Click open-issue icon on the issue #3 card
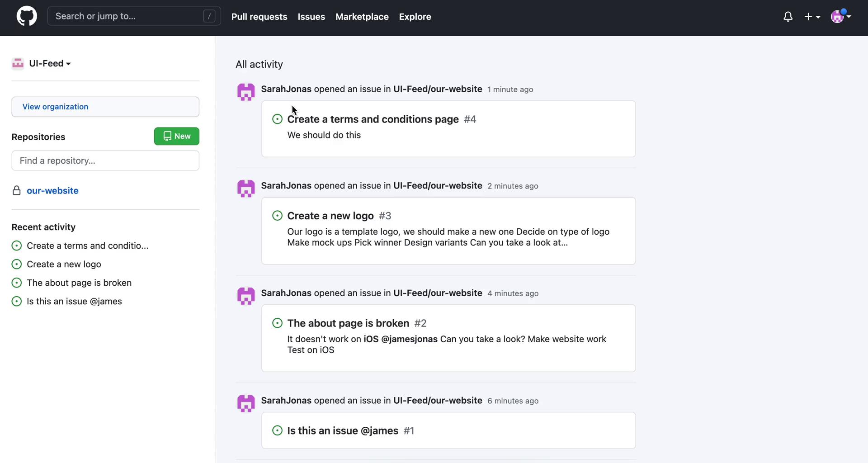 tap(278, 216)
